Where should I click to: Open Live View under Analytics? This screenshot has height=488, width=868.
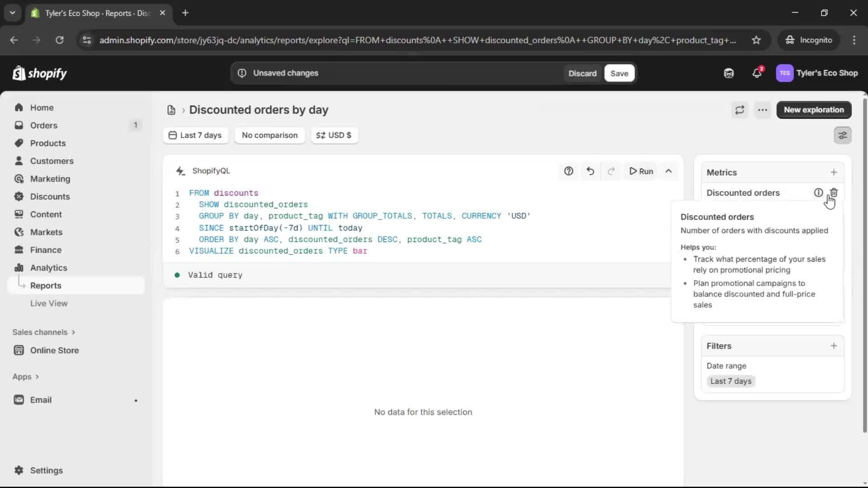[49, 303]
